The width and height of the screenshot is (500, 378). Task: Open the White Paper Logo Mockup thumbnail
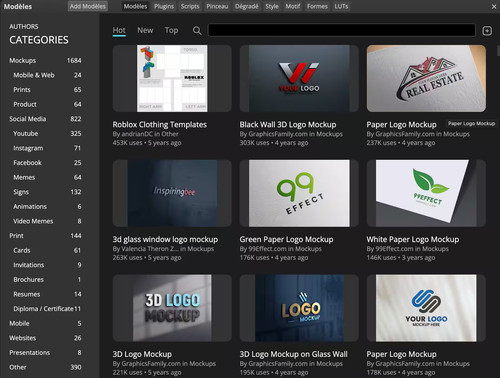point(426,193)
